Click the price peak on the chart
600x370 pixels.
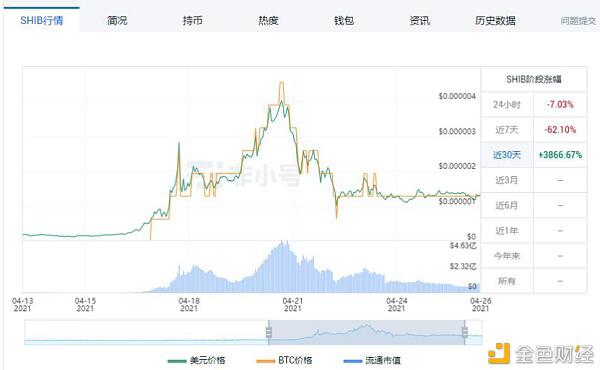click(x=282, y=82)
